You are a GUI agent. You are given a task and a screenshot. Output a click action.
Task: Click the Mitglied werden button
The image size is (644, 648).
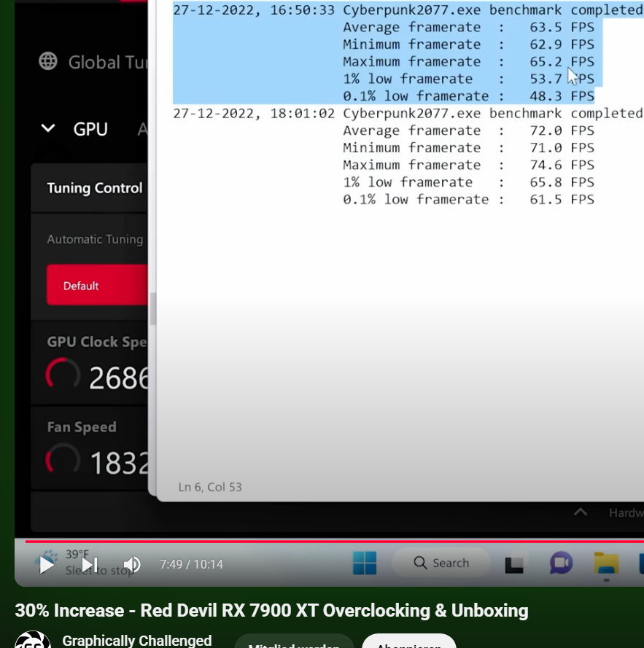(294, 642)
